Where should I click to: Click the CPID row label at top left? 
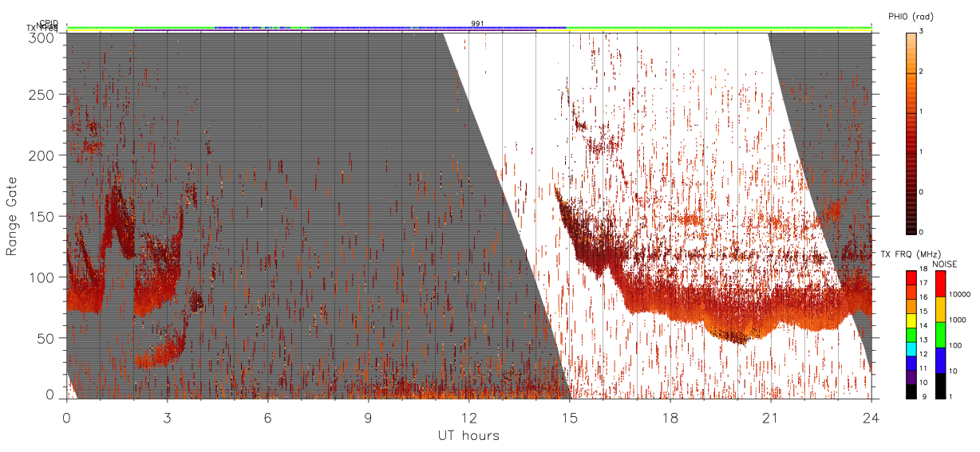pyautogui.click(x=49, y=23)
